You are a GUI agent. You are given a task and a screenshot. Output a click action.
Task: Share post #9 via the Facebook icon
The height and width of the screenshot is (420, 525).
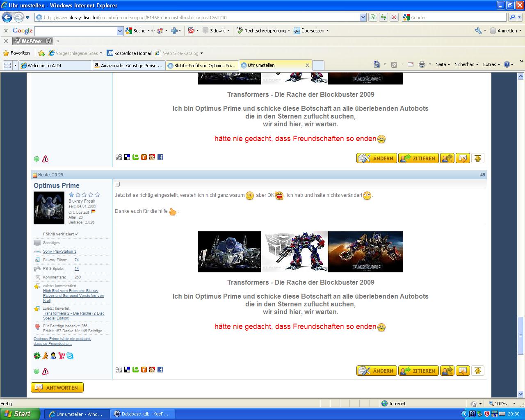[160, 370]
